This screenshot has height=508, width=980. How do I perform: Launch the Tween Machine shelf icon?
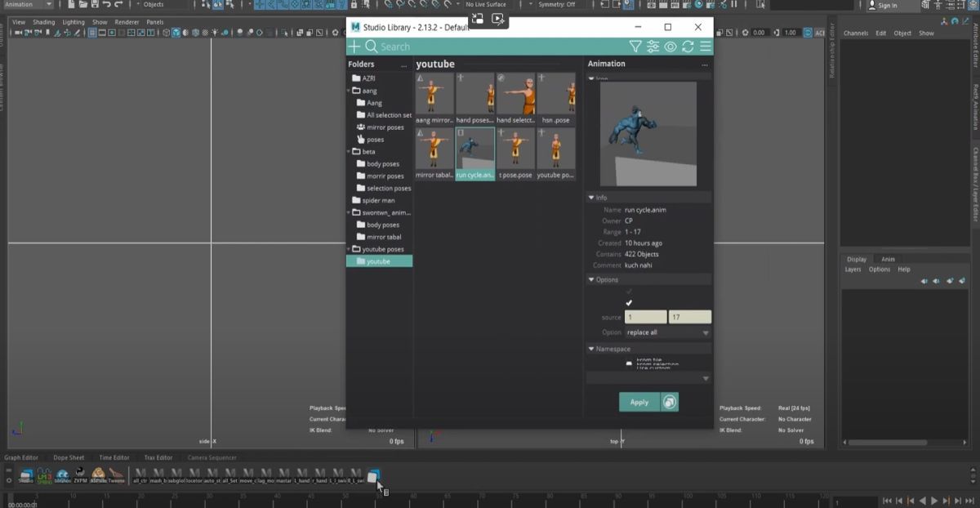[x=116, y=475]
